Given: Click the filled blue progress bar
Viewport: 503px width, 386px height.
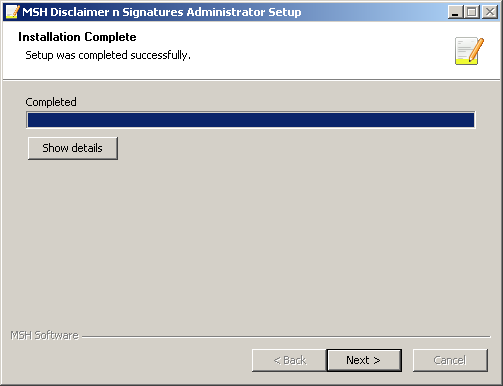Looking at the screenshot, I should 251,120.
